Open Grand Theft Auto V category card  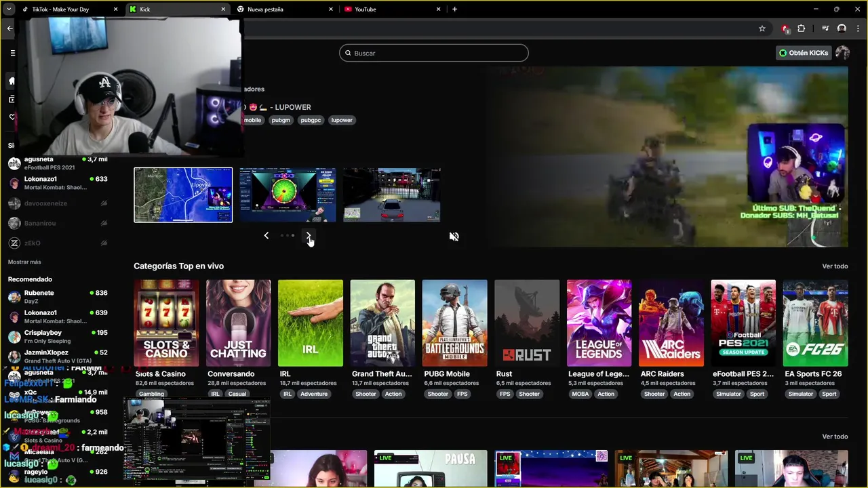coord(382,323)
